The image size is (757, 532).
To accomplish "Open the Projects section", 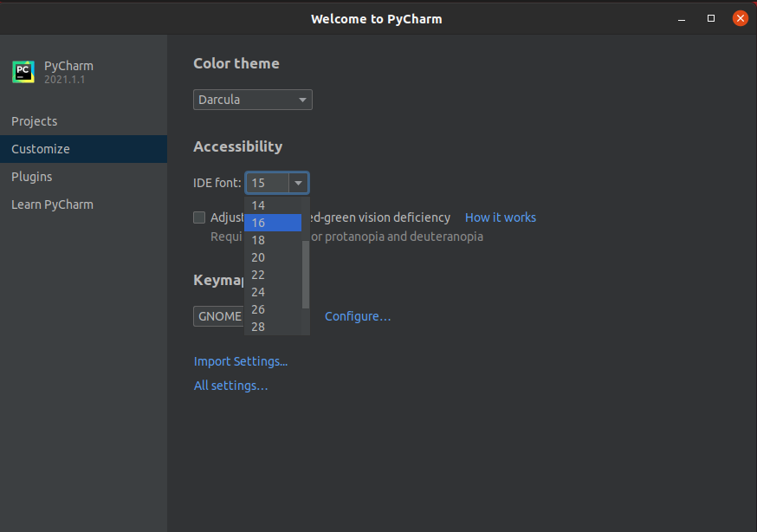I will [x=83, y=121].
